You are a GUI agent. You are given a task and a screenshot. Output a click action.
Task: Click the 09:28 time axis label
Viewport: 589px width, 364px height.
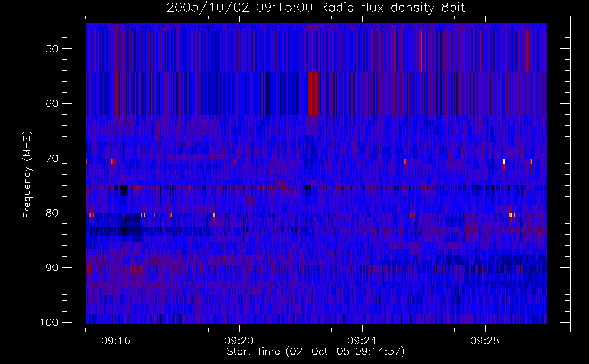[485, 341]
